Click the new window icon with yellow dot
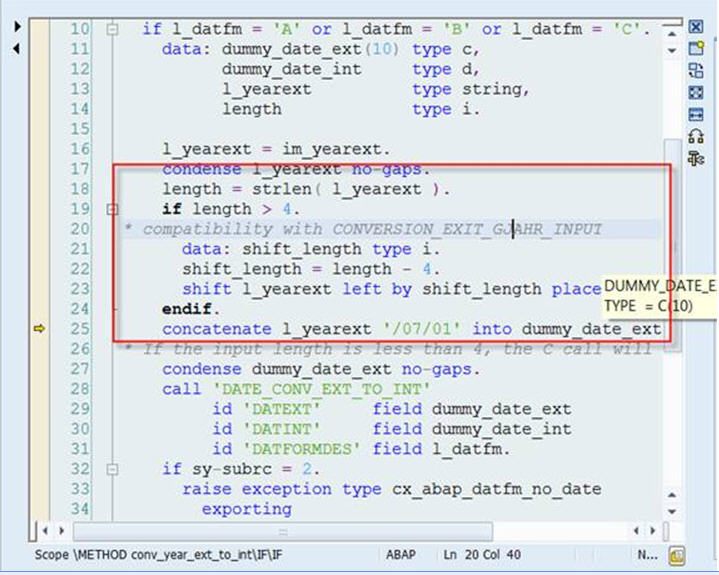This screenshot has height=575, width=719. coord(697,49)
